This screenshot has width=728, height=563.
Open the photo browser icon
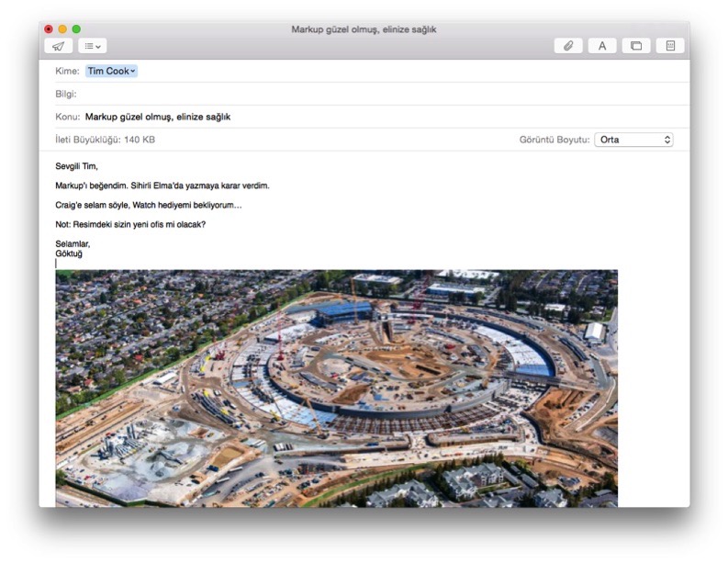coord(635,46)
